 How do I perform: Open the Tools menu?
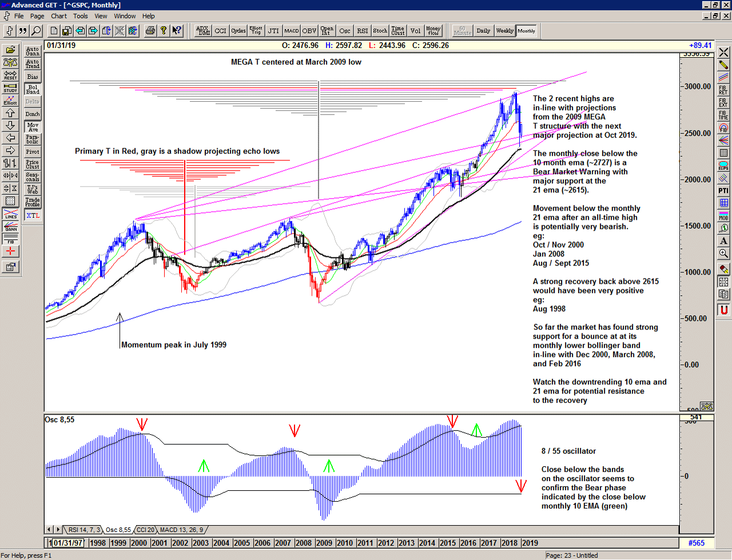pos(81,16)
